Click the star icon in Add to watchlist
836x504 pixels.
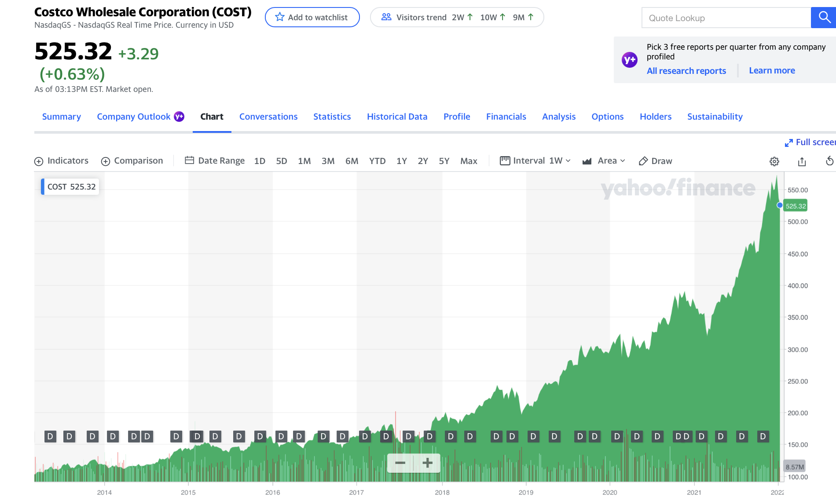point(279,17)
